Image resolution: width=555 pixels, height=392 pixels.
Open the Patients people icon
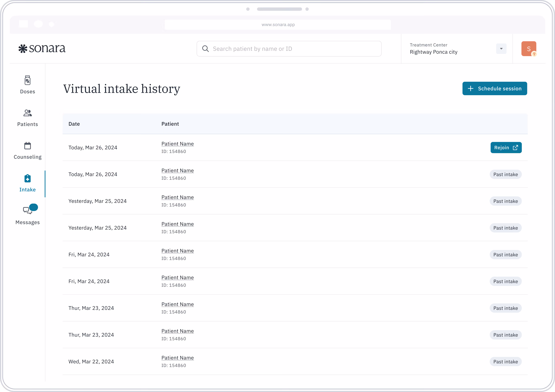pyautogui.click(x=27, y=113)
